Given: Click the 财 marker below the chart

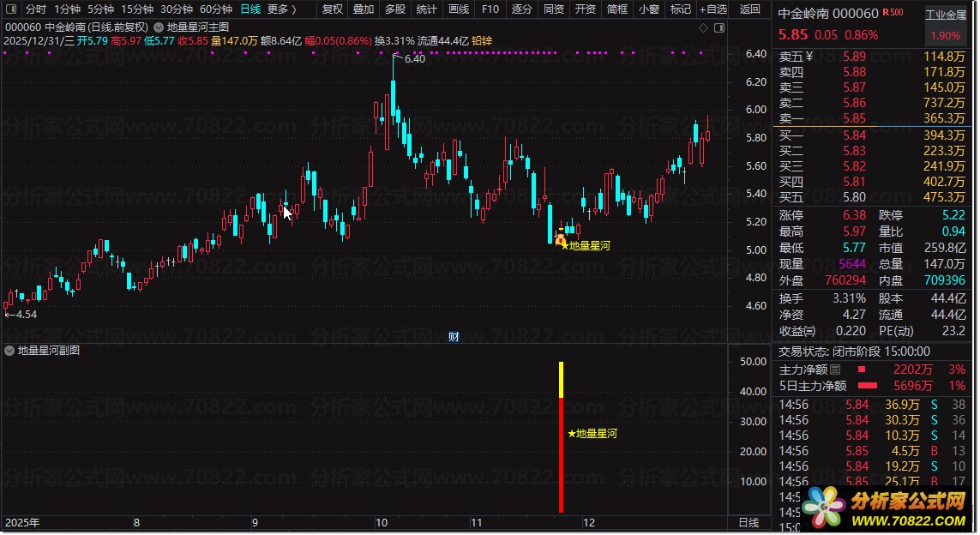Looking at the screenshot, I should [x=454, y=337].
